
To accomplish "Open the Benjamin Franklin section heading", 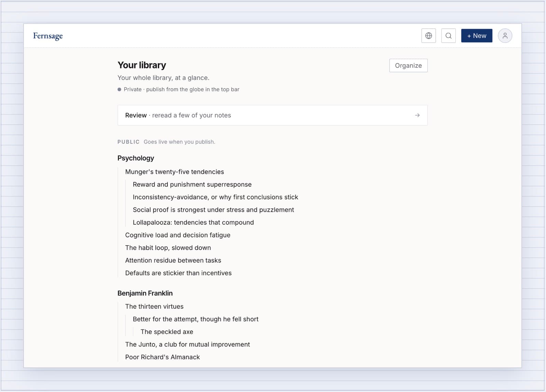I will [145, 293].
